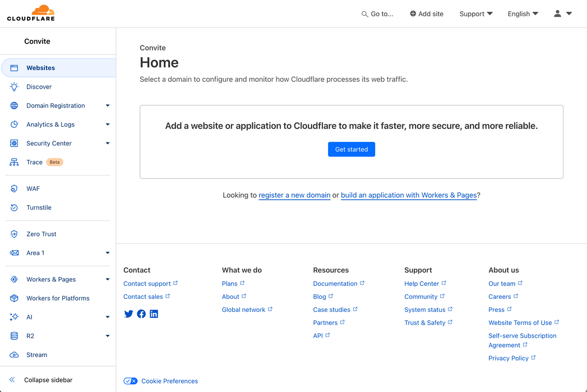The image size is (587, 392).
Task: Open the English language dropdown
Action: point(523,14)
